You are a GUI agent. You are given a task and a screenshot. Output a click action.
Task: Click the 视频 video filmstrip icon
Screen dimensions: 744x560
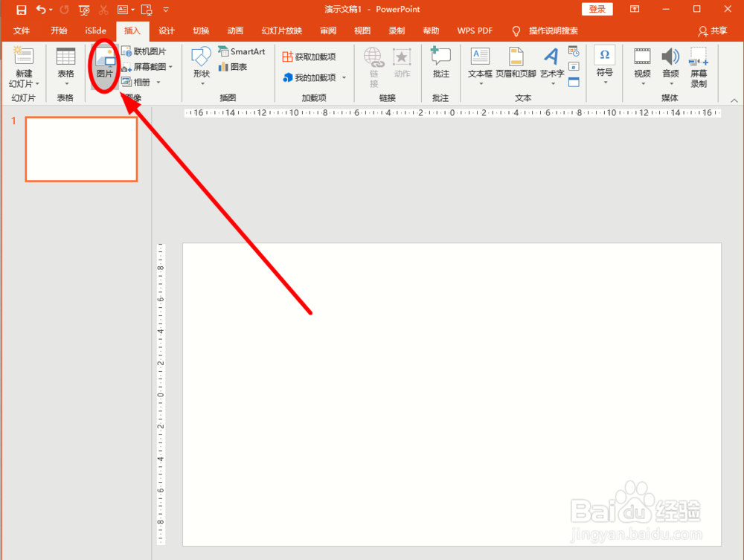coord(642,57)
